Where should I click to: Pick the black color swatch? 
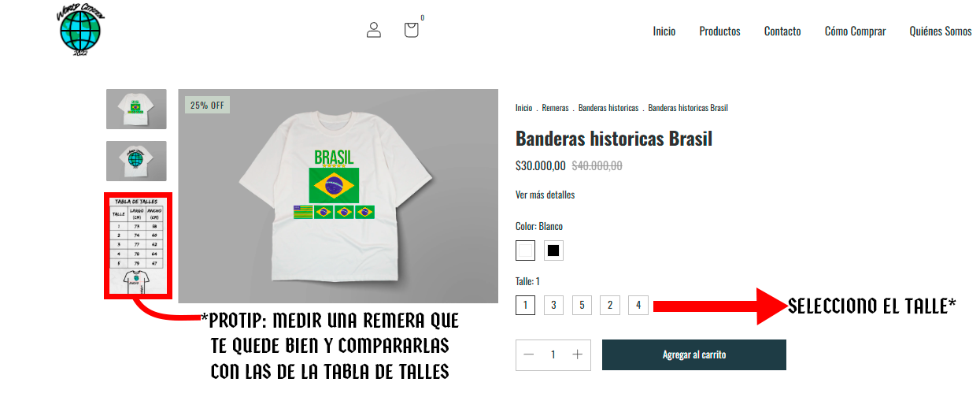pyautogui.click(x=553, y=250)
